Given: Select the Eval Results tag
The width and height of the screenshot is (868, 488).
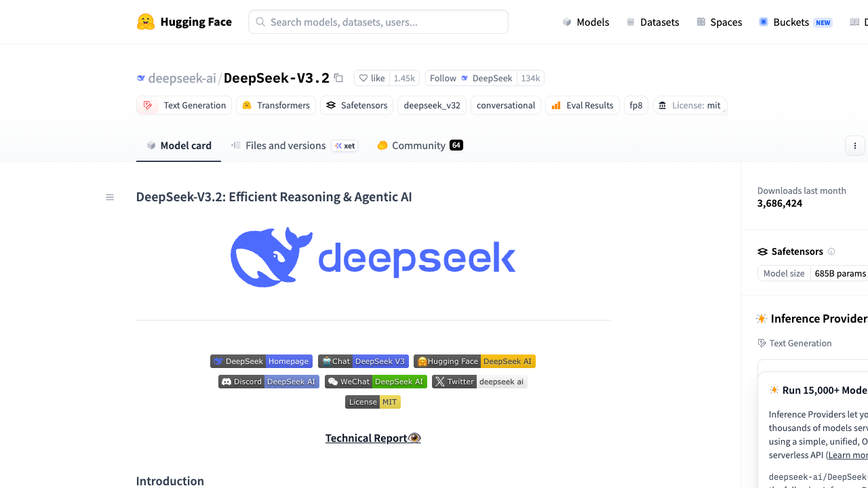Looking at the screenshot, I should 583,105.
